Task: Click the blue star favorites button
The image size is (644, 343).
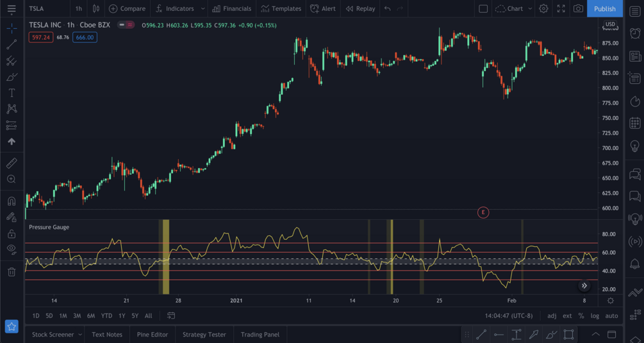Action: point(12,326)
